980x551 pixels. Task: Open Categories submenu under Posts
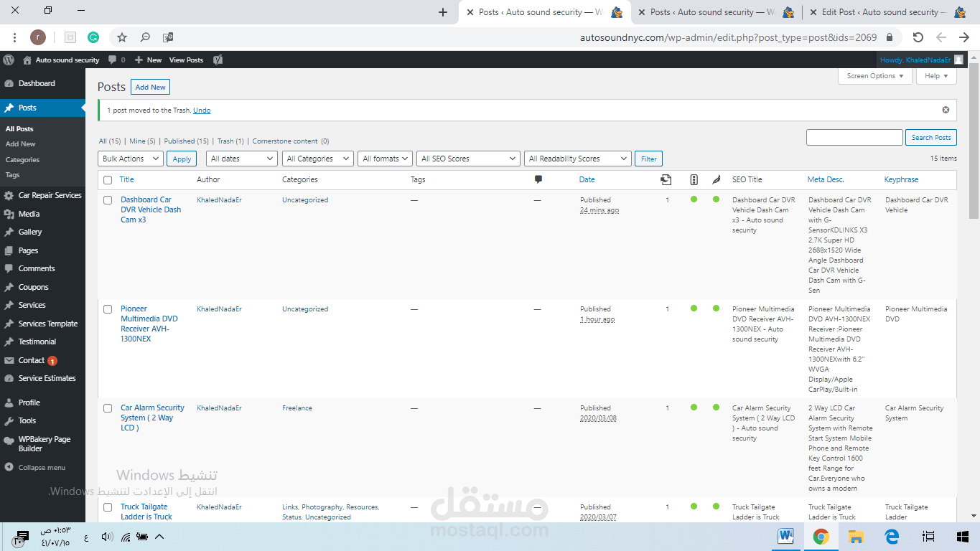22,160
